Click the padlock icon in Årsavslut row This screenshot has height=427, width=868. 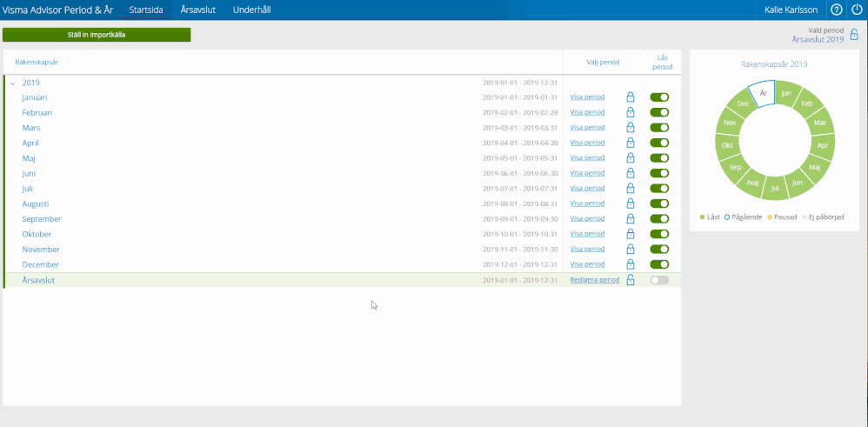[631, 280]
